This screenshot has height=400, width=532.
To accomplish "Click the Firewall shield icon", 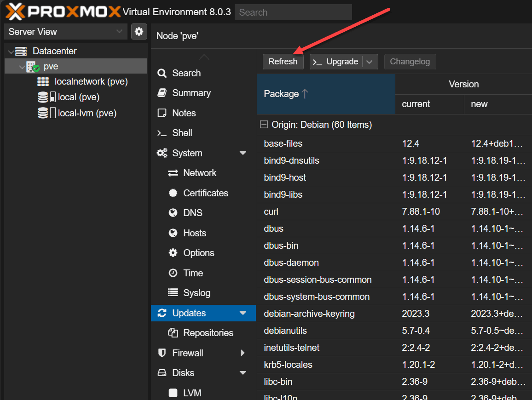I will pyautogui.click(x=162, y=353).
